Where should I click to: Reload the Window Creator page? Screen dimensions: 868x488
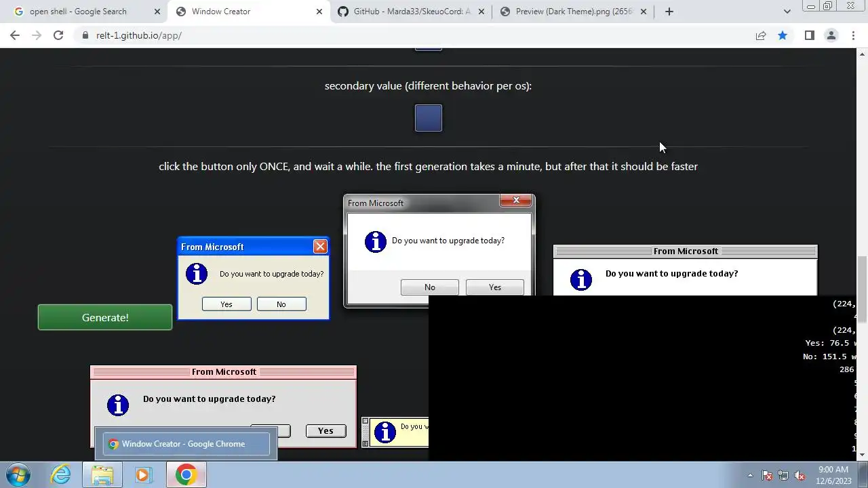pyautogui.click(x=58, y=35)
